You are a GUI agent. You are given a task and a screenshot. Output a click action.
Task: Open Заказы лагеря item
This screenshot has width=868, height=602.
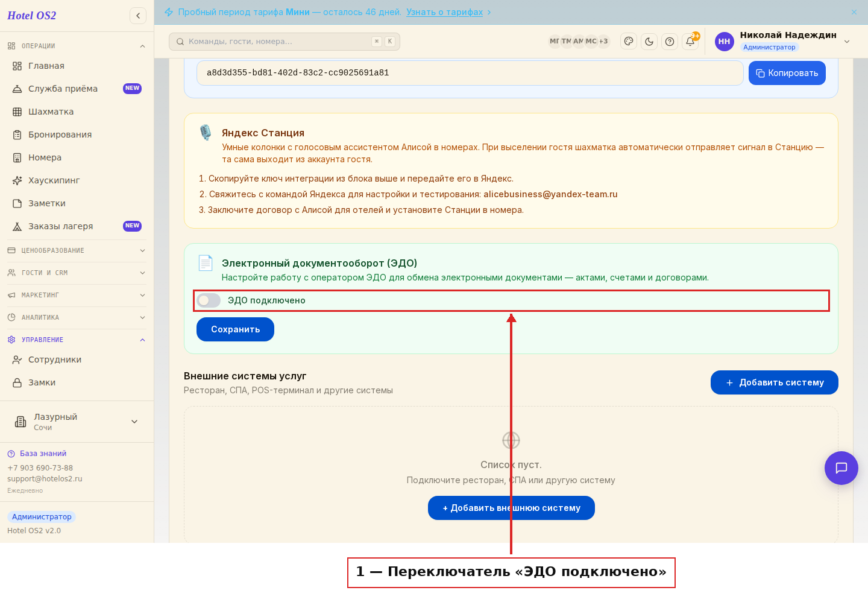[77, 226]
